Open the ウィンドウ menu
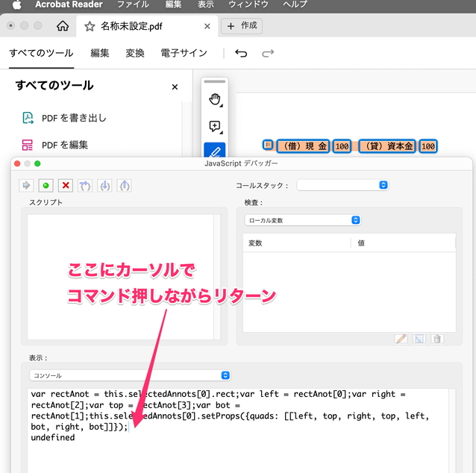 point(248,4)
